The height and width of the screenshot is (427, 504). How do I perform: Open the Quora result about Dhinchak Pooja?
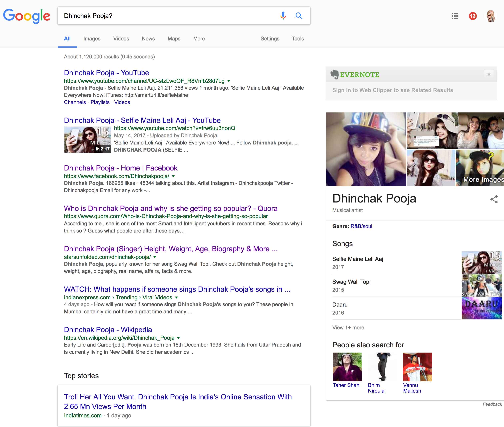(171, 208)
